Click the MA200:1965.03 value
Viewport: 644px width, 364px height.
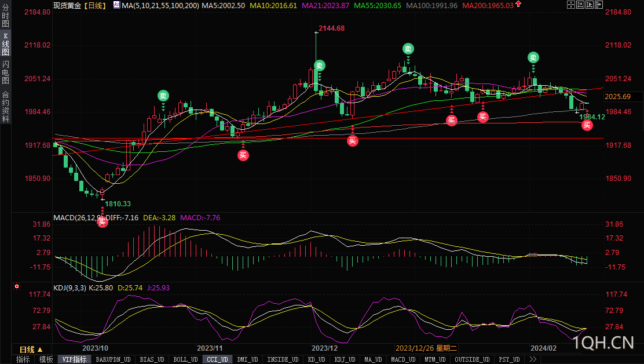click(x=488, y=5)
